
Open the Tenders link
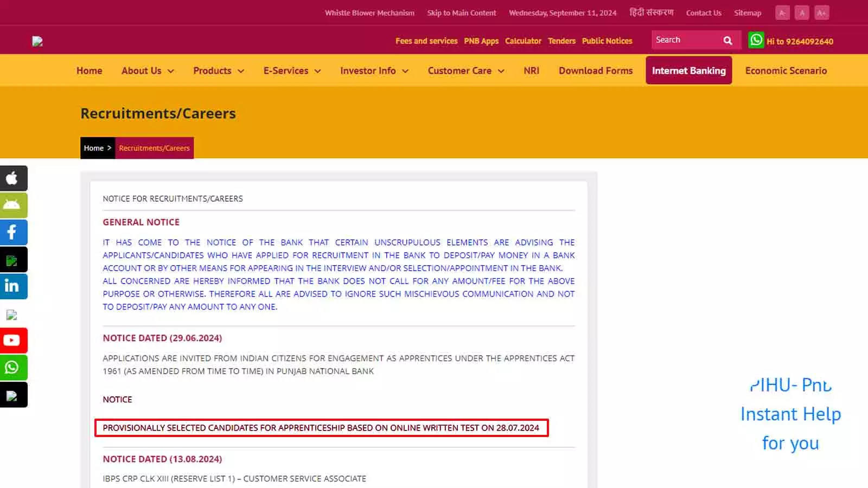pyautogui.click(x=561, y=41)
